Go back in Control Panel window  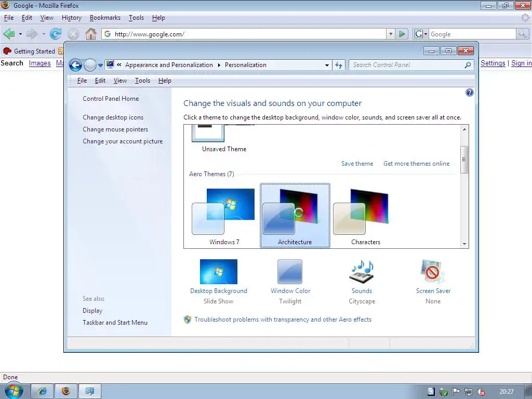click(76, 65)
